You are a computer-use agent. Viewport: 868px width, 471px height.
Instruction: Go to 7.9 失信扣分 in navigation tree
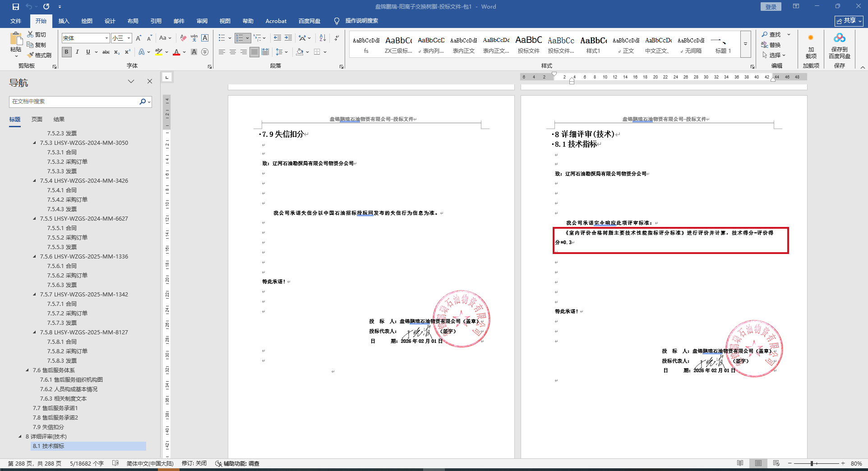point(48,427)
